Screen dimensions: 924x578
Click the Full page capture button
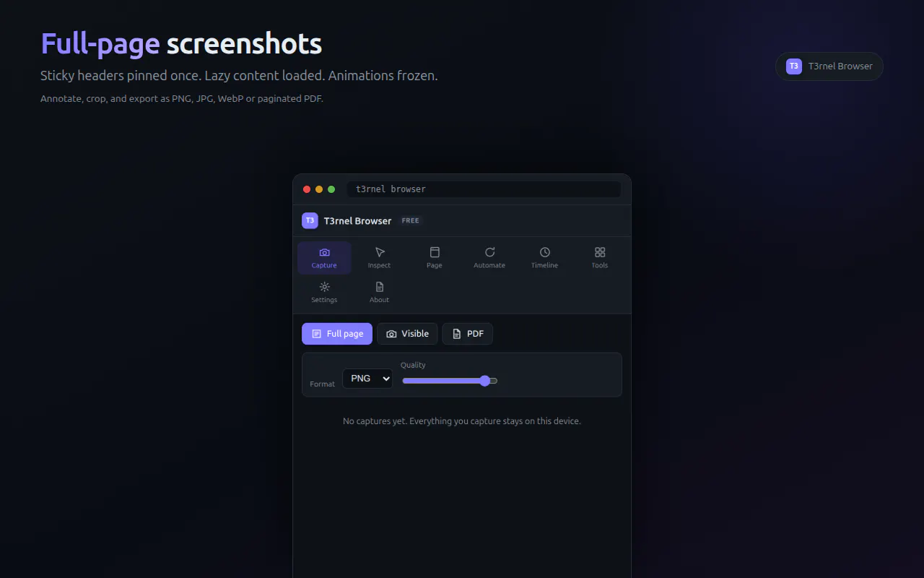click(x=337, y=334)
